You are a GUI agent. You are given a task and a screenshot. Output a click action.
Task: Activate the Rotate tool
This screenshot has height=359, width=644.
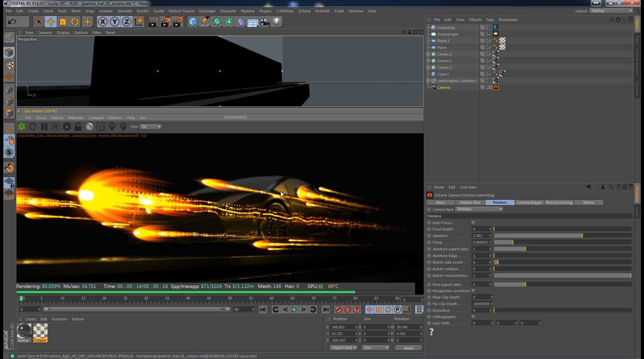(75, 22)
